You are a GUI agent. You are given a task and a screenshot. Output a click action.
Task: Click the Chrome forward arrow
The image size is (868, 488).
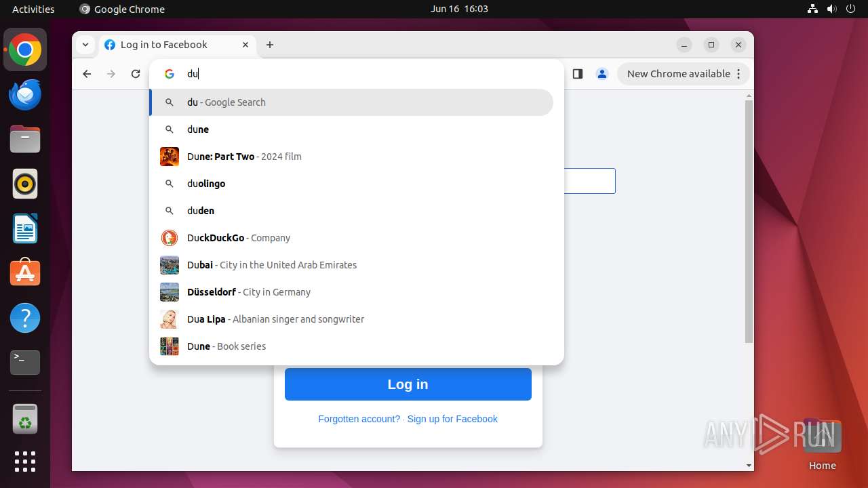point(111,74)
